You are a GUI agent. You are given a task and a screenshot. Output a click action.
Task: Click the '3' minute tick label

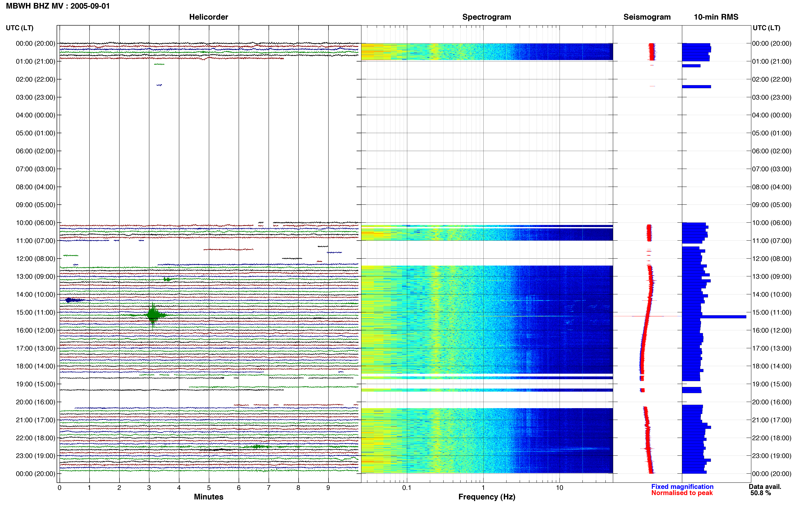pyautogui.click(x=149, y=487)
